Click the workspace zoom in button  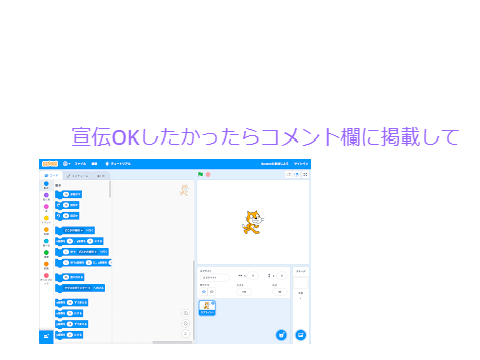(186, 313)
